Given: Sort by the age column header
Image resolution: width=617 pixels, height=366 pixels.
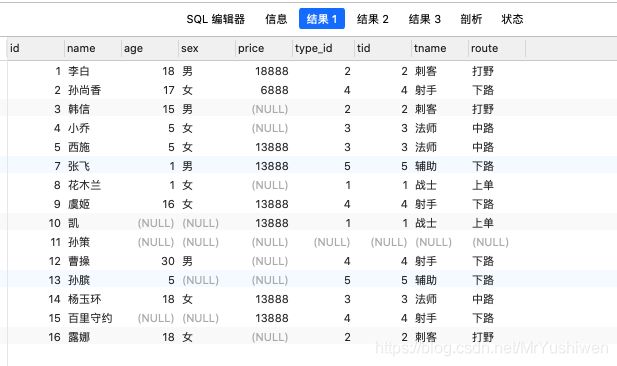Looking at the screenshot, I should [x=150, y=48].
